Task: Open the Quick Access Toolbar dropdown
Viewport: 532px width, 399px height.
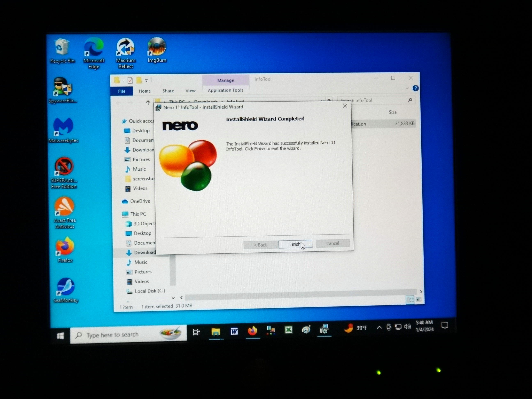Action: pos(146,81)
